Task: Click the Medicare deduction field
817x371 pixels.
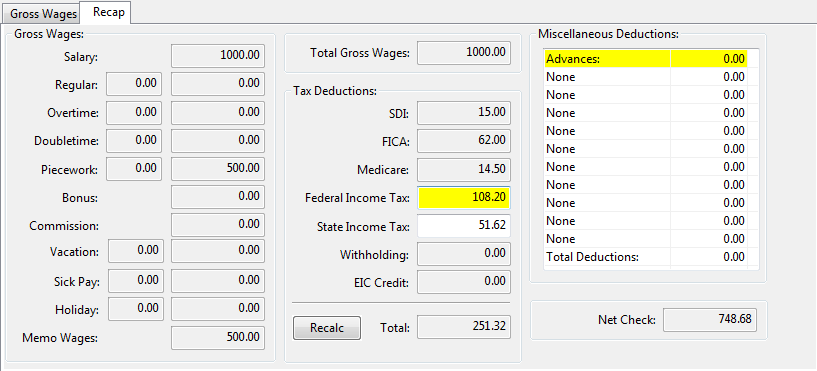Action: [x=464, y=169]
